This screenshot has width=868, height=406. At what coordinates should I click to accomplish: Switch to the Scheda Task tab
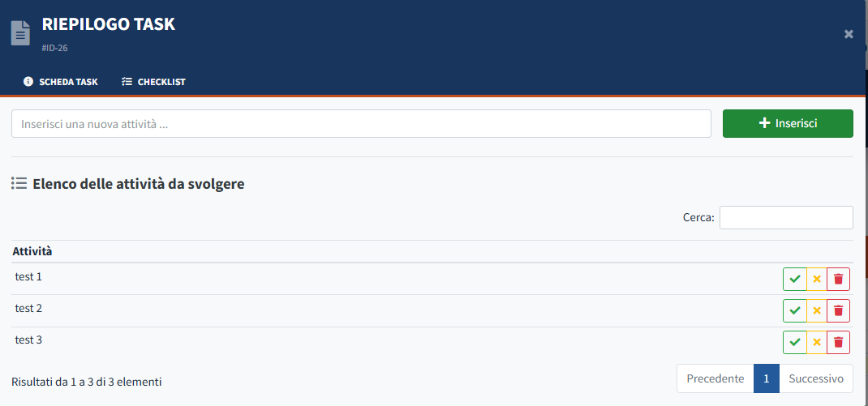pos(61,82)
